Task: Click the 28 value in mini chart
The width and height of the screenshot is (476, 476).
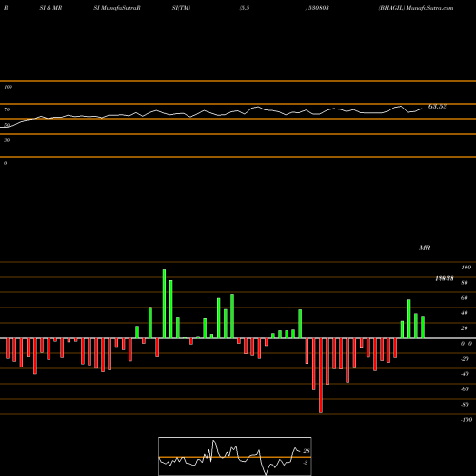Action: [x=307, y=451]
